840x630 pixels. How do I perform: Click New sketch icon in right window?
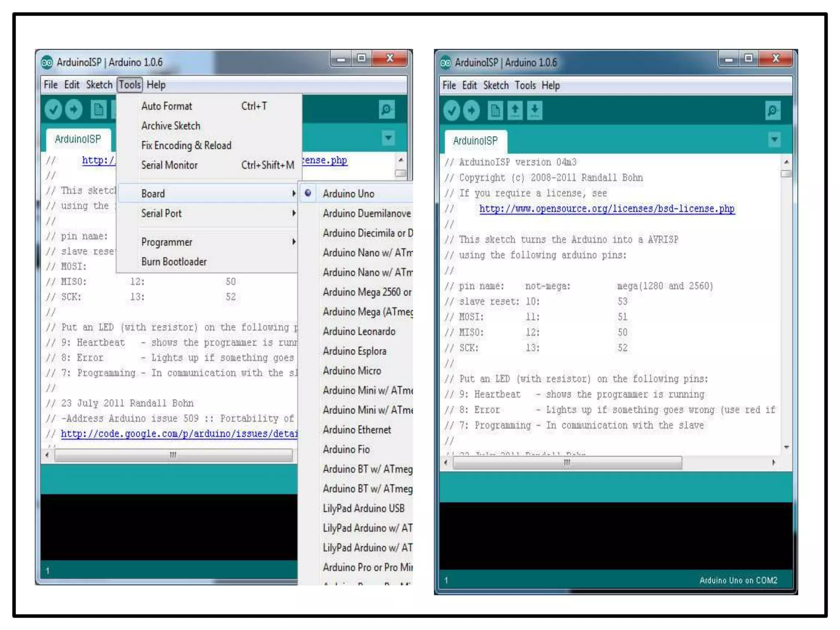[x=495, y=111]
